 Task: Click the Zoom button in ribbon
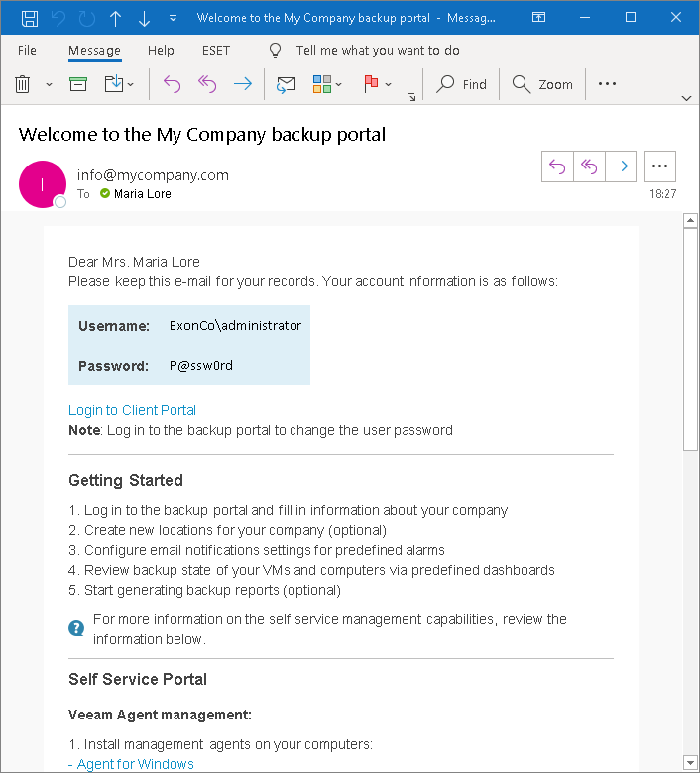pos(542,84)
